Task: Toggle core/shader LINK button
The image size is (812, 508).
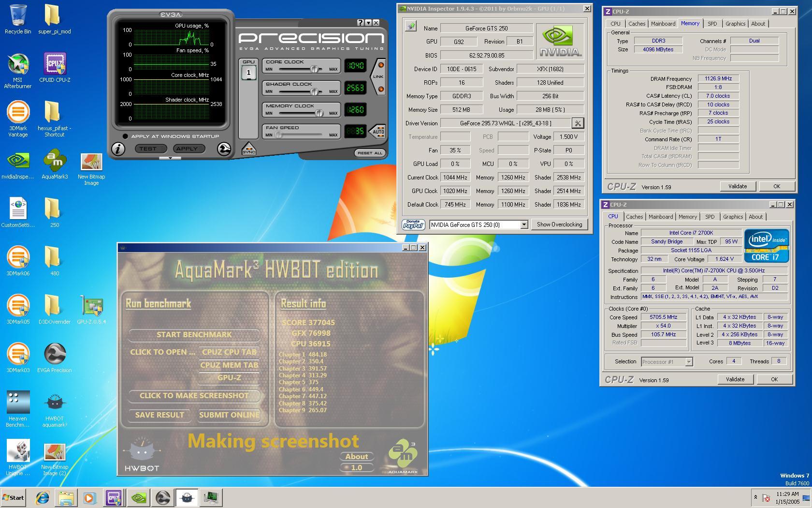Action: [378, 76]
